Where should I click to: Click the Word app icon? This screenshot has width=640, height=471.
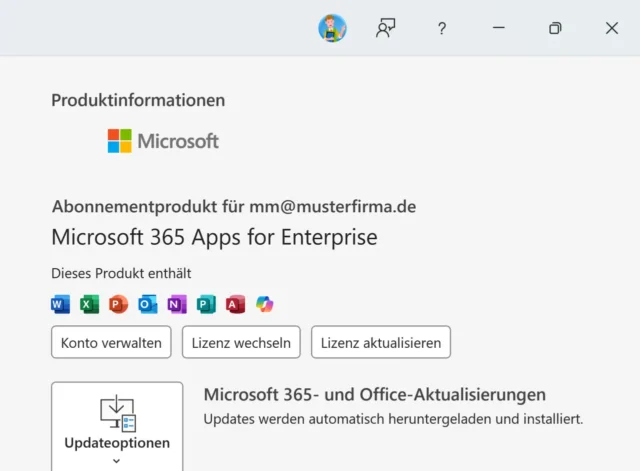coord(60,304)
